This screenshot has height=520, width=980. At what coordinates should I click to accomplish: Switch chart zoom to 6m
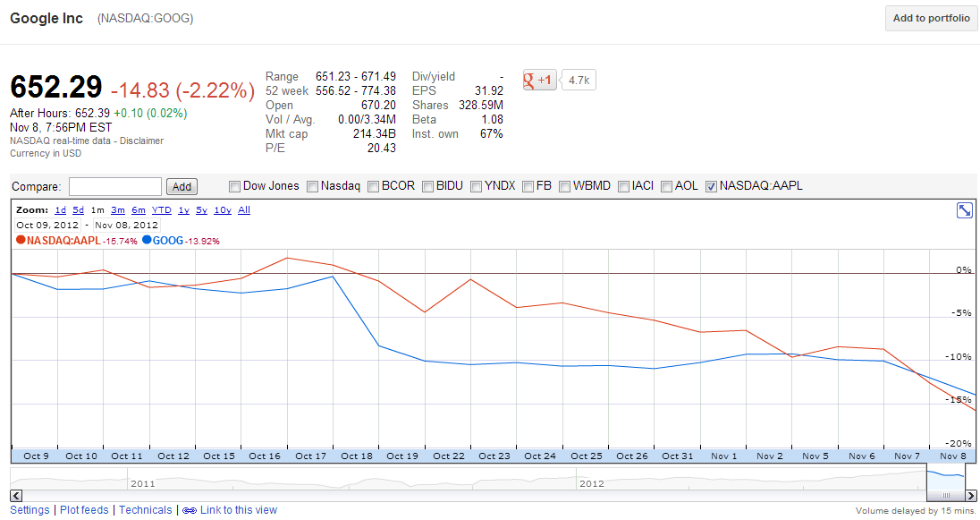(139, 210)
